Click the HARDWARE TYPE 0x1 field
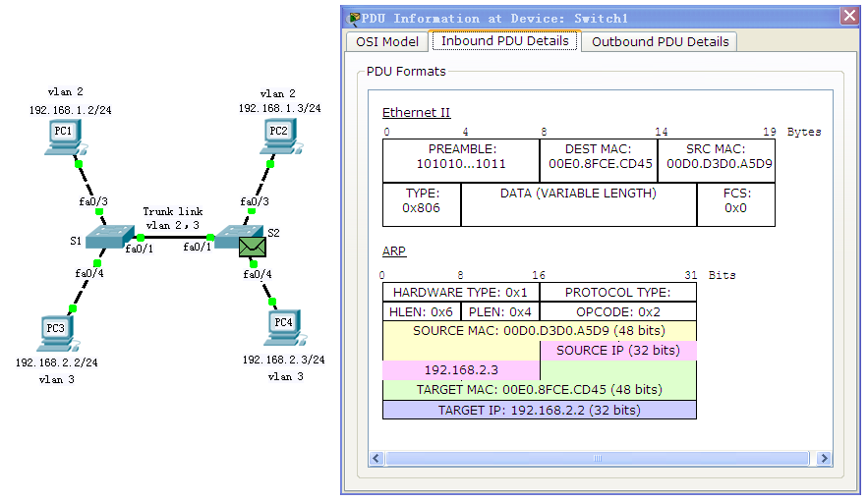Viewport: 868px width, 501px height. 461,293
